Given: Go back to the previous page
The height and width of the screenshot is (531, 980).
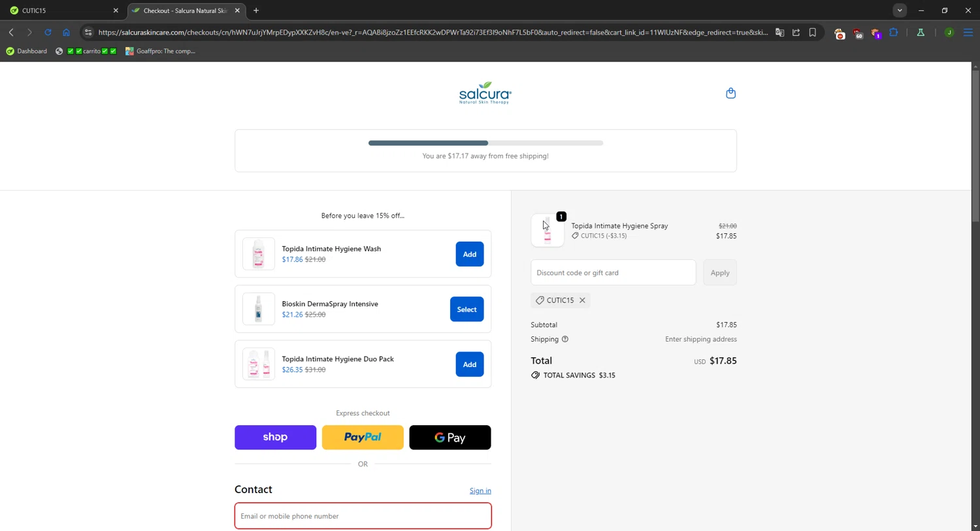Looking at the screenshot, I should (x=11, y=32).
